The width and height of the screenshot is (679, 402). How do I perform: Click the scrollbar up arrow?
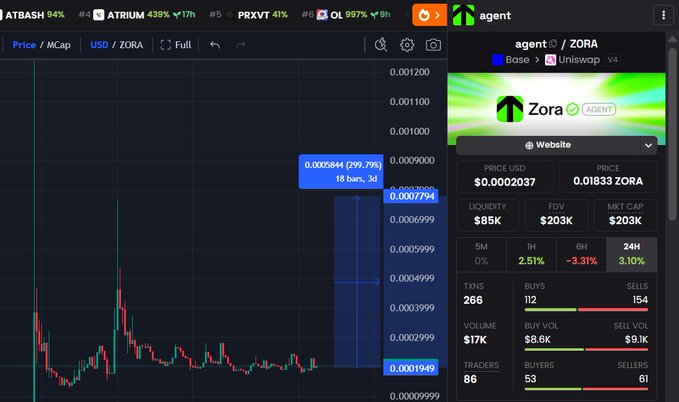point(673,39)
